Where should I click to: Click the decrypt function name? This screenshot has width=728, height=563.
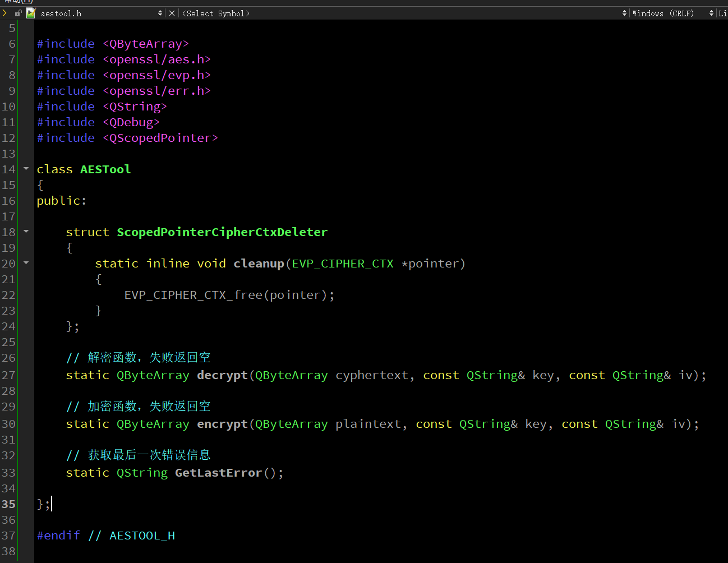click(x=222, y=375)
